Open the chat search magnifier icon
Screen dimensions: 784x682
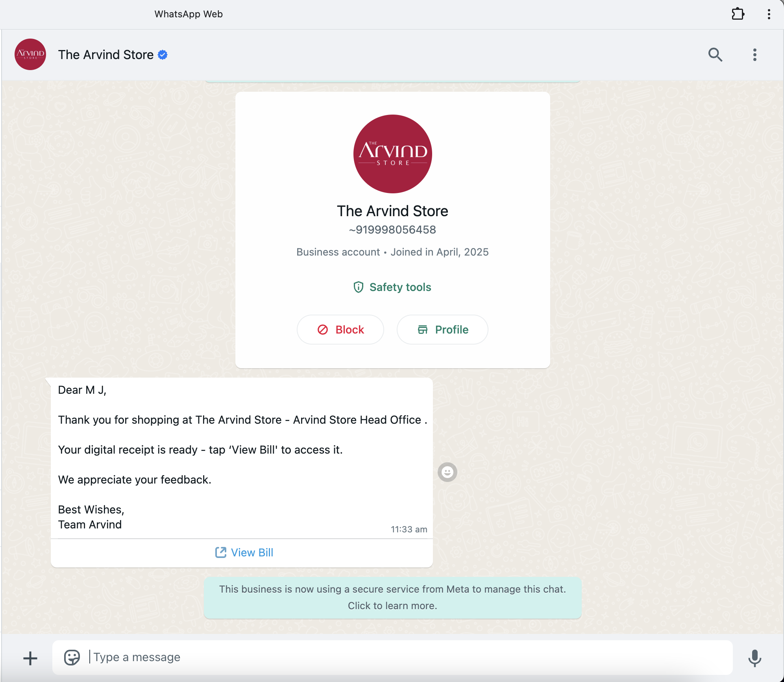[x=715, y=55]
